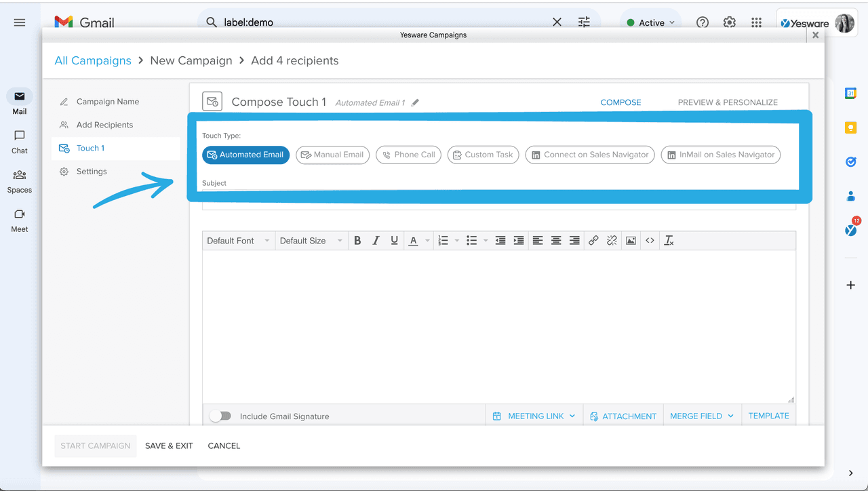Select Phone Call touch type
This screenshot has height=491, width=868.
pyautogui.click(x=409, y=155)
